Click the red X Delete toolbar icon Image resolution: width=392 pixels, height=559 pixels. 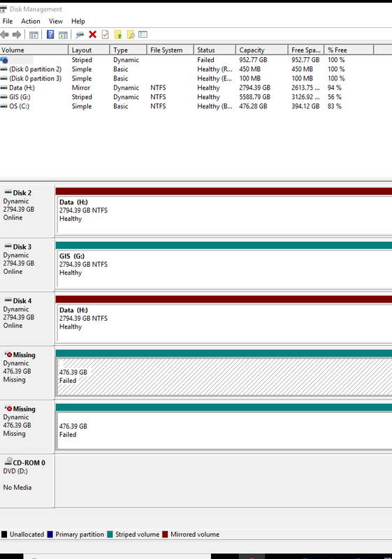pos(93,34)
